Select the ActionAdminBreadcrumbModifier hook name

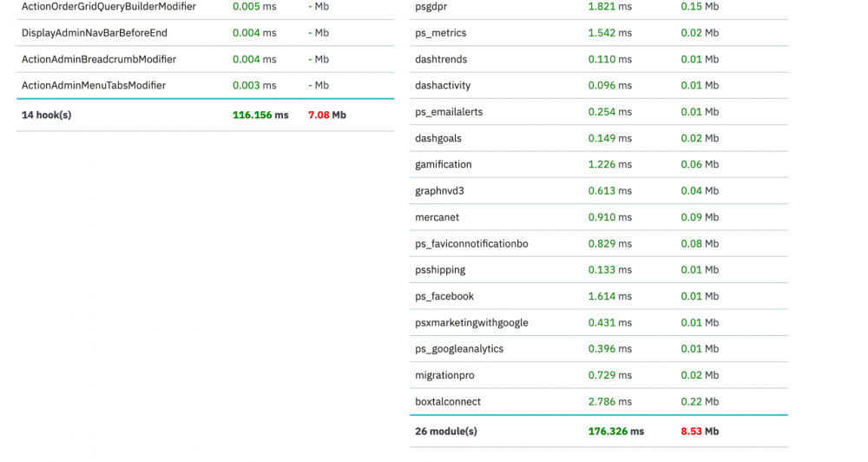tap(99, 59)
